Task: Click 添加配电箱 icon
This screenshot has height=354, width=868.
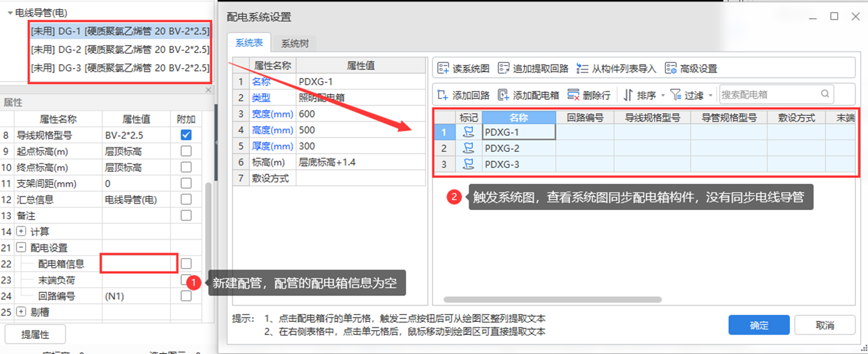Action: (x=503, y=95)
